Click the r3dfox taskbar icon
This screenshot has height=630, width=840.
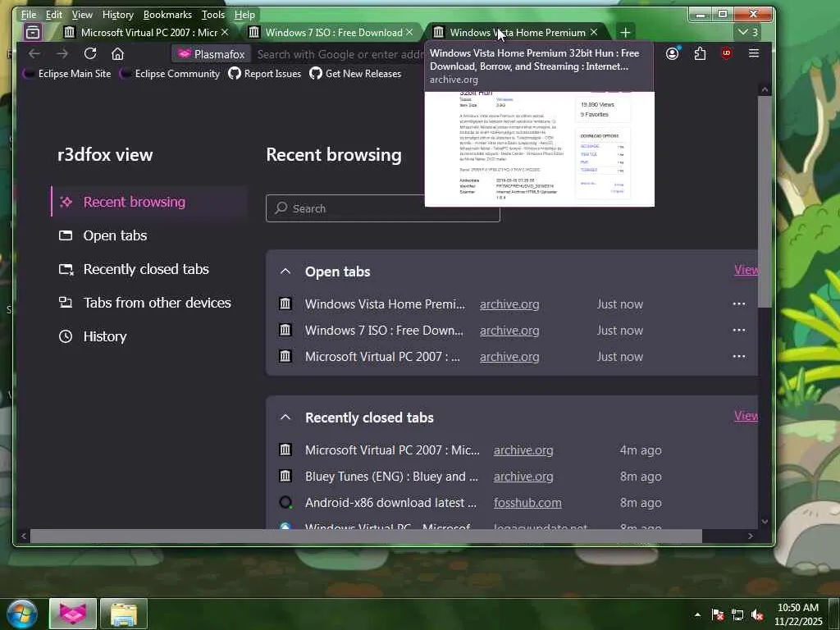(73, 614)
